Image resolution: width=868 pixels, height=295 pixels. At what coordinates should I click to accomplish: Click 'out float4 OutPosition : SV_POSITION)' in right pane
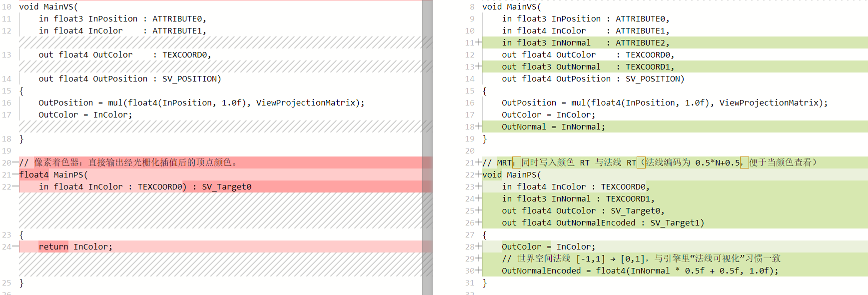(593, 78)
